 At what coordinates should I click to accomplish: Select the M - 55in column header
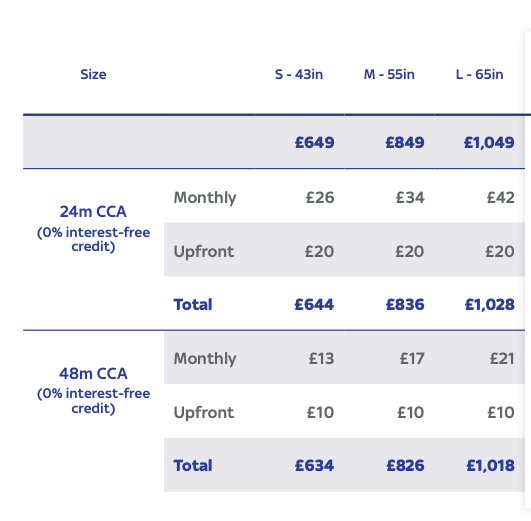pos(389,74)
